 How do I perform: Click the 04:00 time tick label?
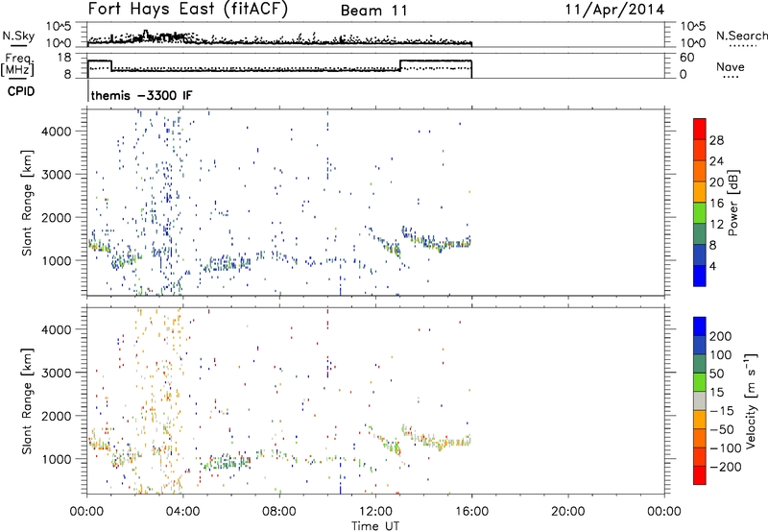tap(182, 512)
